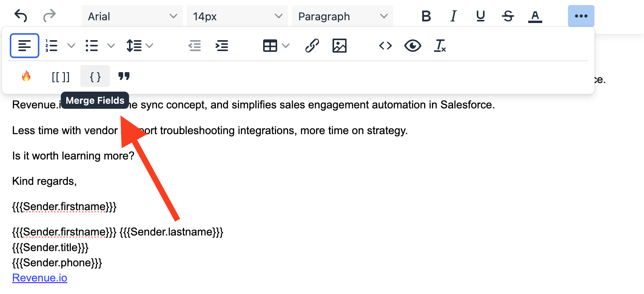Open the [[ ]] template tags tool

pos(60,76)
